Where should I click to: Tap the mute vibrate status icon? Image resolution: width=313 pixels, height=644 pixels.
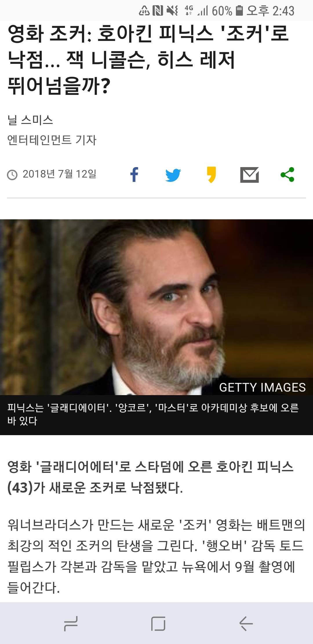pos(172,11)
